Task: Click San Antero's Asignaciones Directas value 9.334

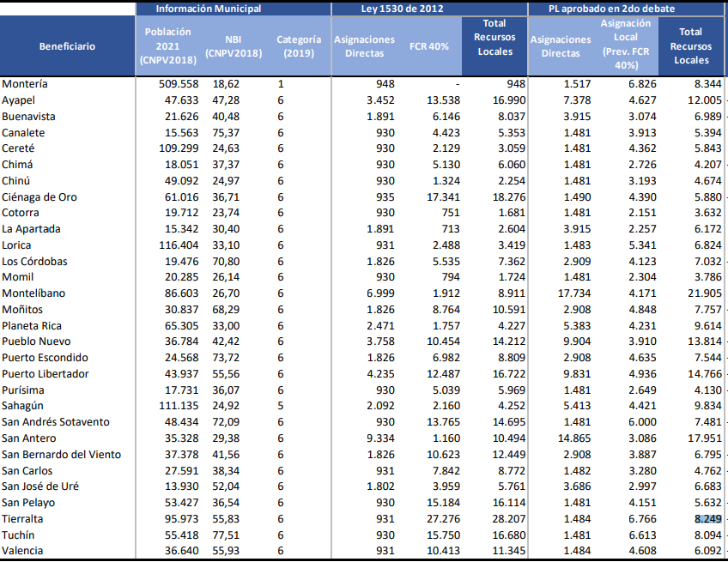Action: [376, 438]
